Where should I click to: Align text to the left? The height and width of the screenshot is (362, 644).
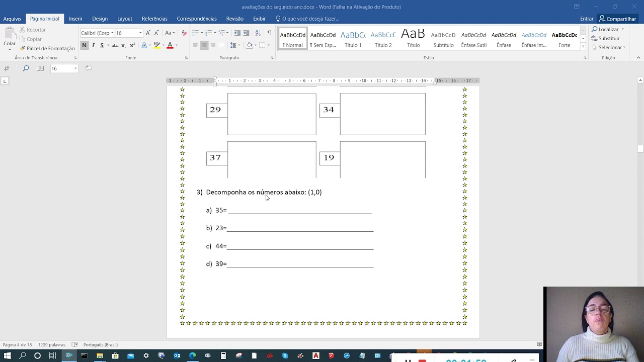pos(195,45)
